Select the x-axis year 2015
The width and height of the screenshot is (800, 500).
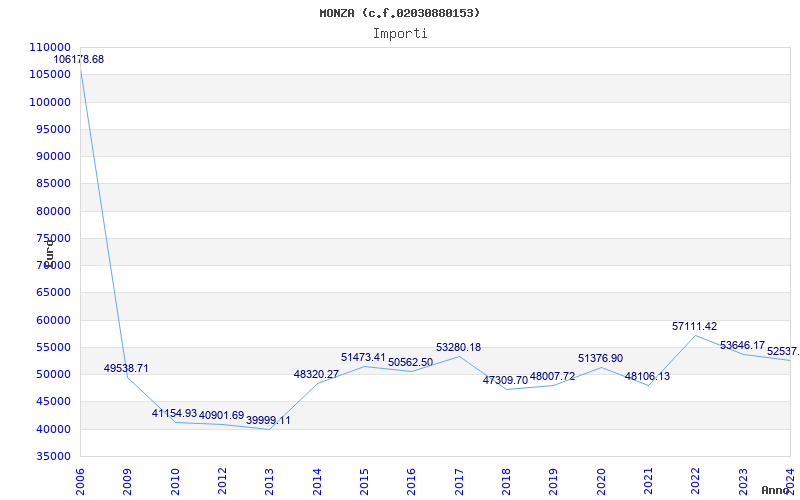(364, 482)
